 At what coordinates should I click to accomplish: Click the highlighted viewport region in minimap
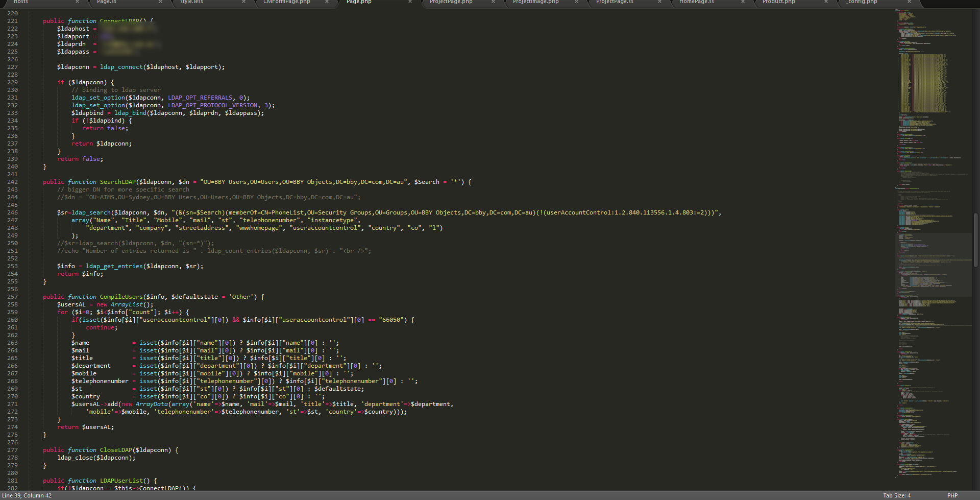tap(933, 265)
